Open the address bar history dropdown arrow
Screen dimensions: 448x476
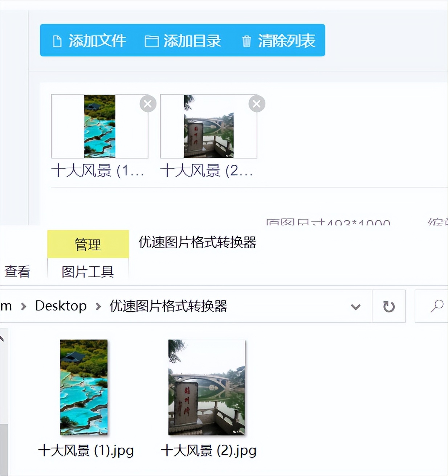[x=355, y=307]
